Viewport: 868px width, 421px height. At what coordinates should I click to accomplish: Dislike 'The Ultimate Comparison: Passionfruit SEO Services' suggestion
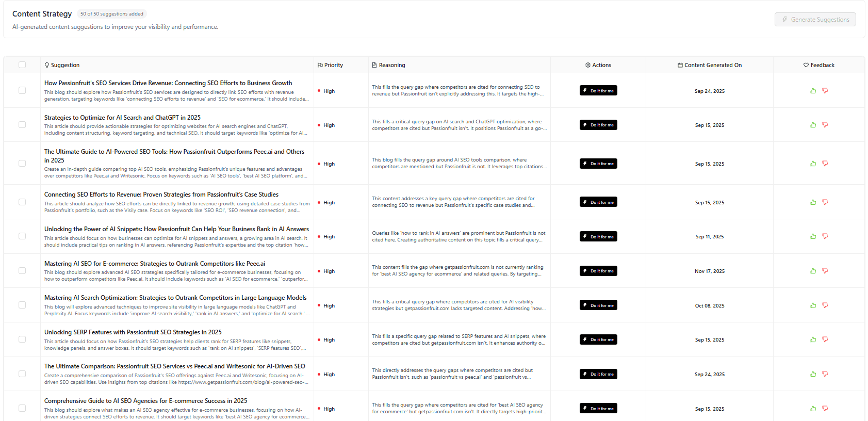[825, 374]
